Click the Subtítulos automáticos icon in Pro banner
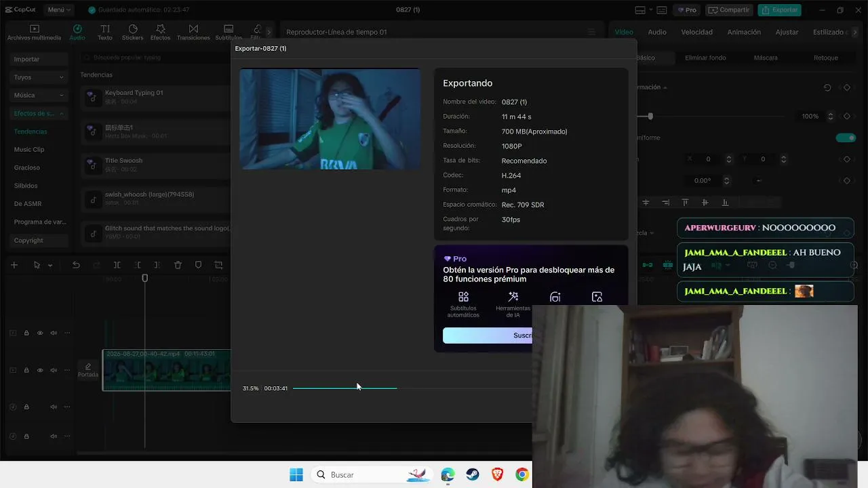 463,297
